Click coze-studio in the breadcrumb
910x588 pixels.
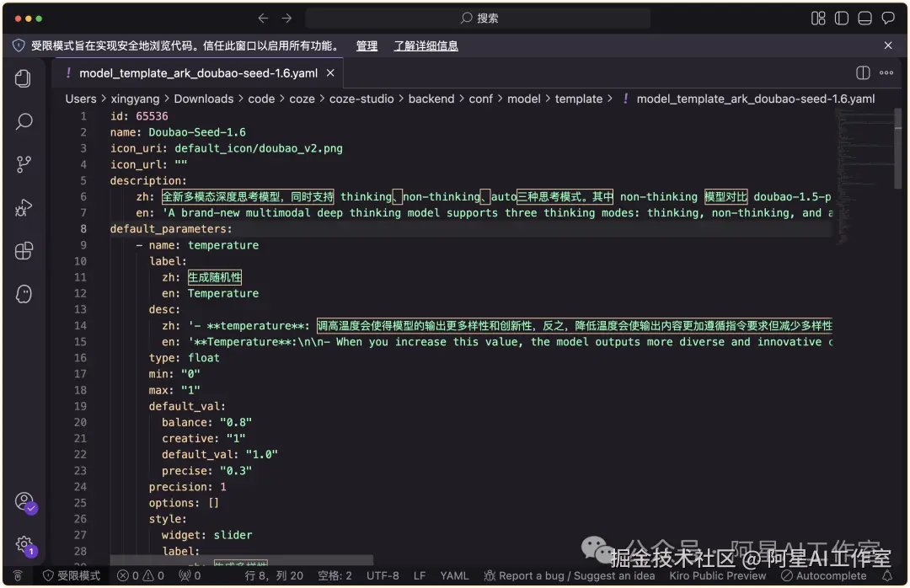click(x=361, y=99)
